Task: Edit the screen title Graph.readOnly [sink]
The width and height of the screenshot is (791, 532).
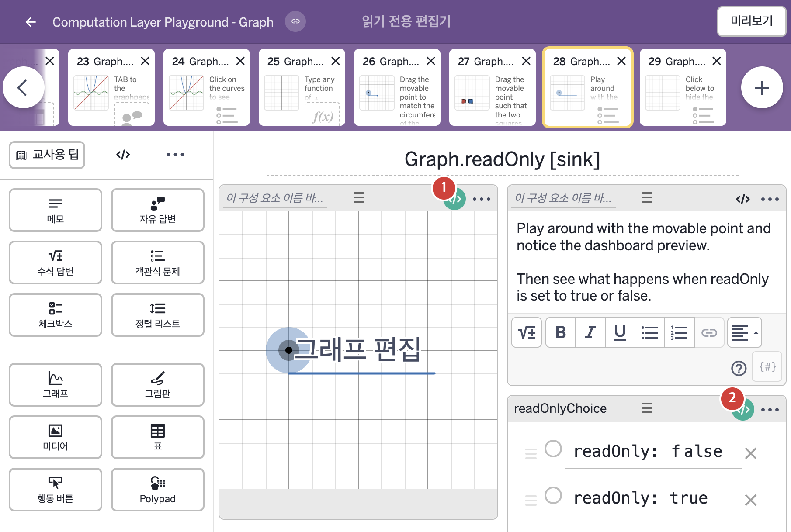Action: (502, 159)
